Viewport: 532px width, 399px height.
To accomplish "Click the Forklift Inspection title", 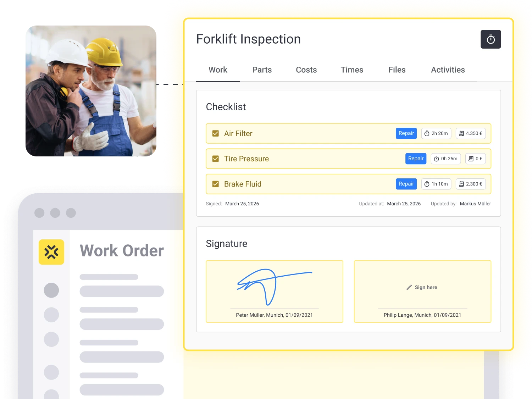I will pos(248,39).
